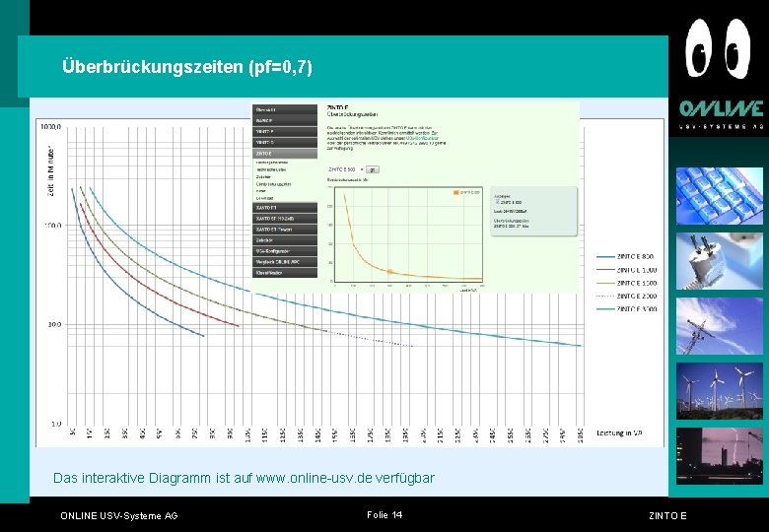Open the Download sub-item under ZINTO E
This screenshot has width=769, height=532.
pyautogui.click(x=264, y=198)
